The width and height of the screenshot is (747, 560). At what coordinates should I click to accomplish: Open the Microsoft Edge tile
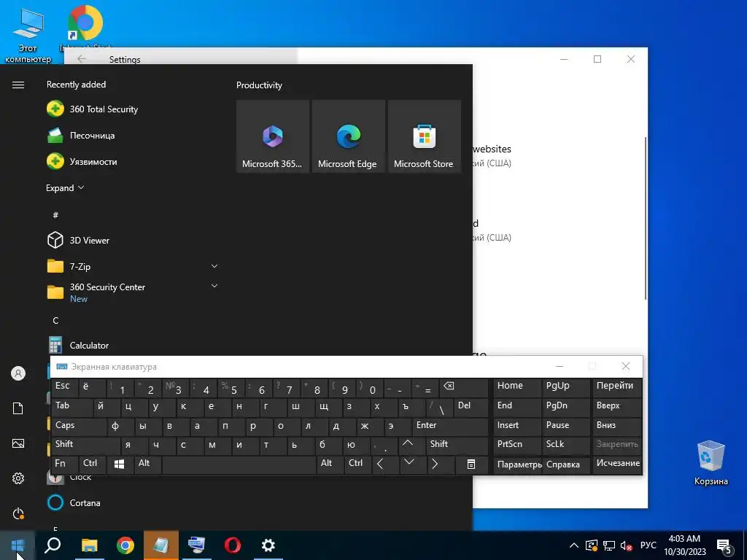pos(348,136)
